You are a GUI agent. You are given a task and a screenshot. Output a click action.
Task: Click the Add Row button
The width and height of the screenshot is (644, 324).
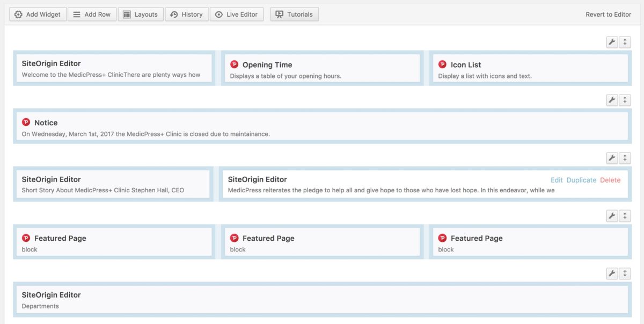click(x=92, y=14)
